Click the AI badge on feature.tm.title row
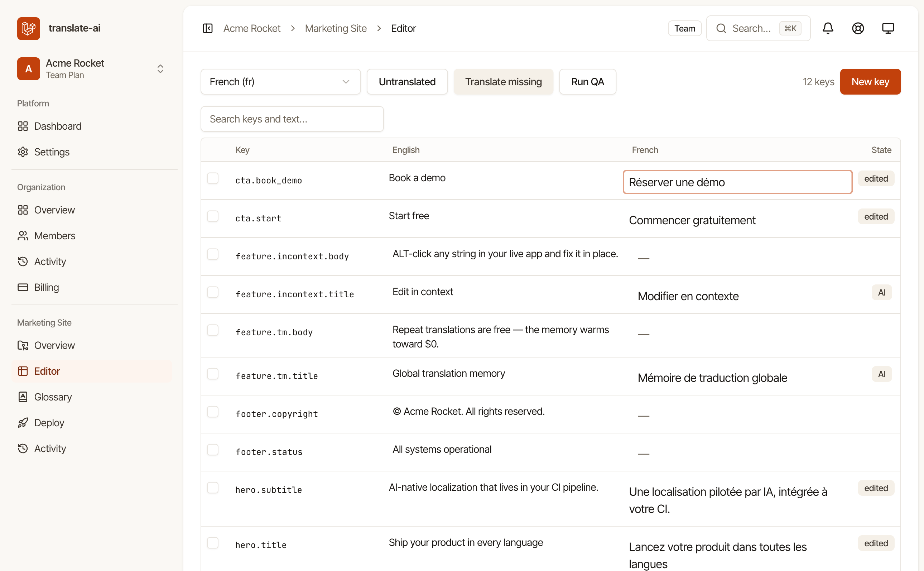 pos(881,374)
